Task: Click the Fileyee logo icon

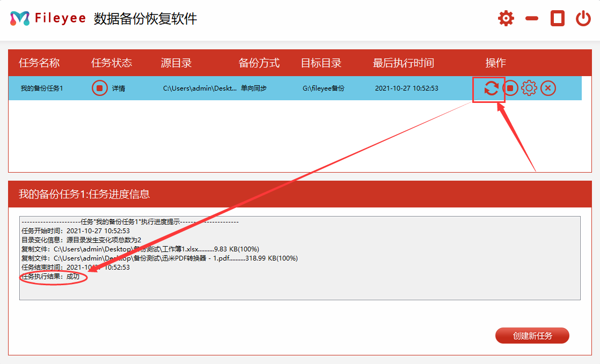Action: (x=20, y=19)
